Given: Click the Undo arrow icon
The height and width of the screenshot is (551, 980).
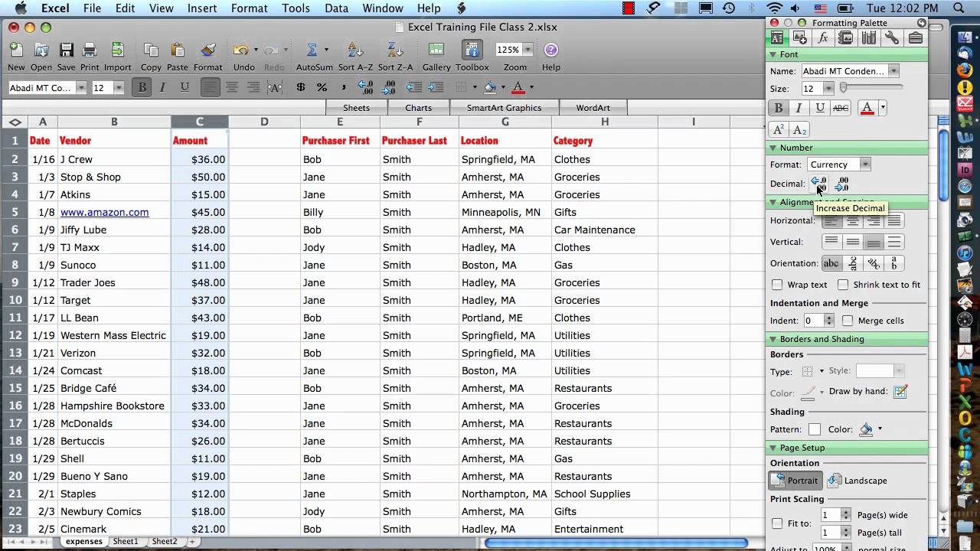Looking at the screenshot, I should coord(240,51).
